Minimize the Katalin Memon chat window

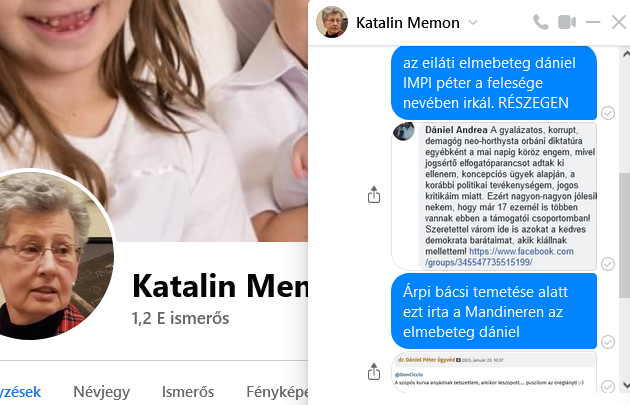(x=593, y=22)
